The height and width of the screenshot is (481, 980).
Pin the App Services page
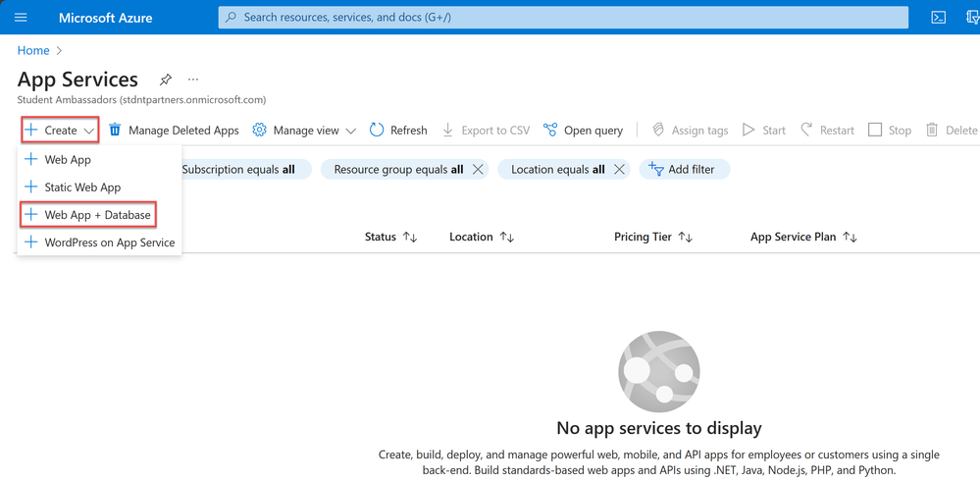[165, 80]
